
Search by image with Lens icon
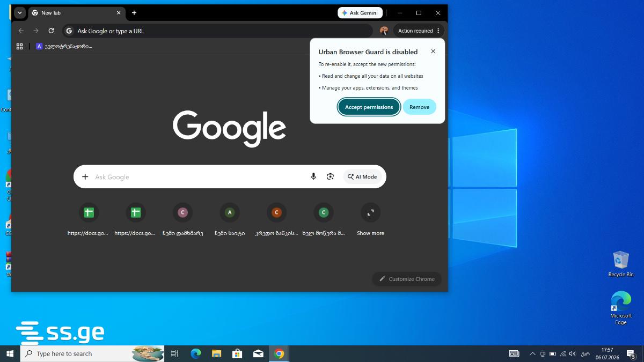(x=331, y=177)
